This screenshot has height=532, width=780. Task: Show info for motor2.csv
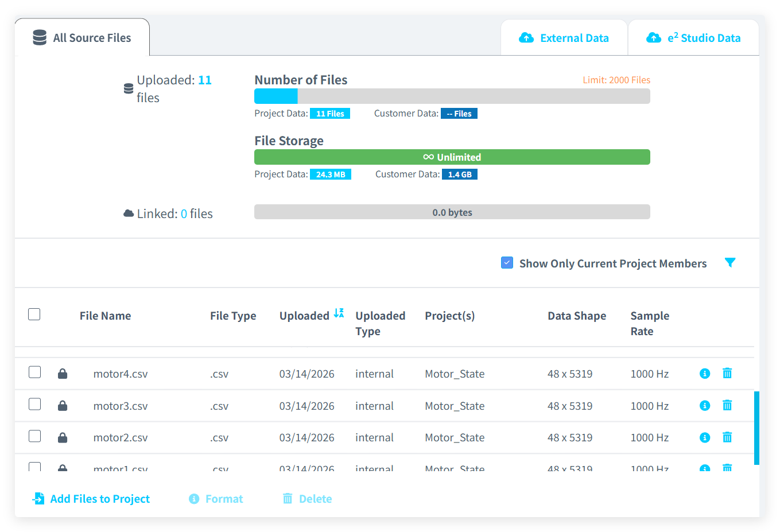(x=705, y=437)
